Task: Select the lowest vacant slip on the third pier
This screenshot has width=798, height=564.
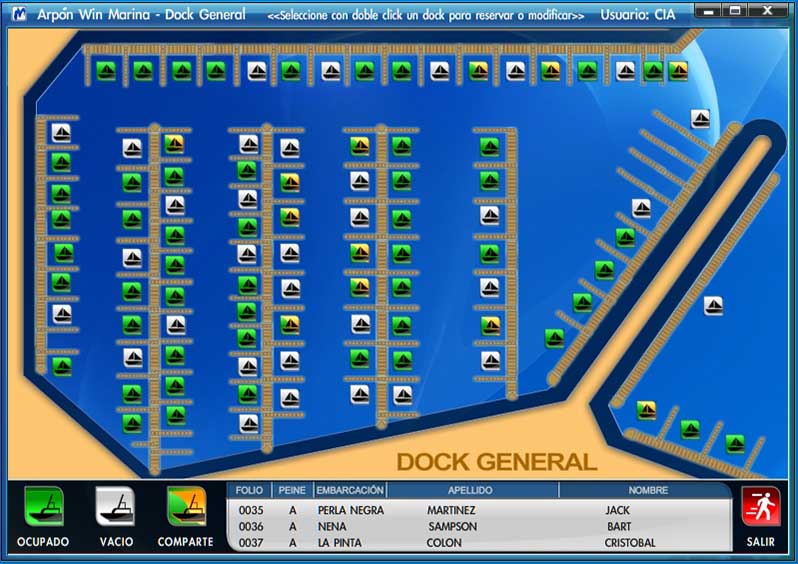Action: tap(249, 424)
